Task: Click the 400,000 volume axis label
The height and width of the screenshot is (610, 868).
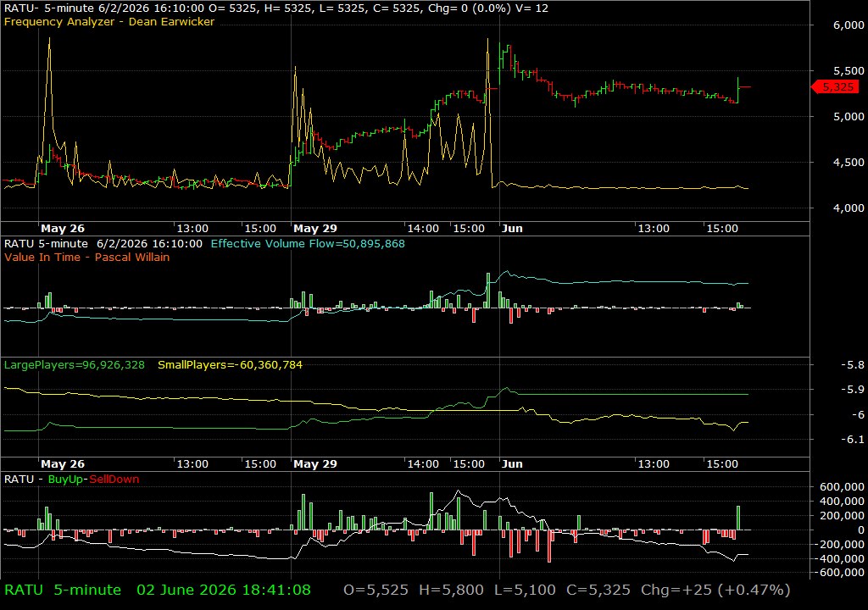Action: (842, 501)
